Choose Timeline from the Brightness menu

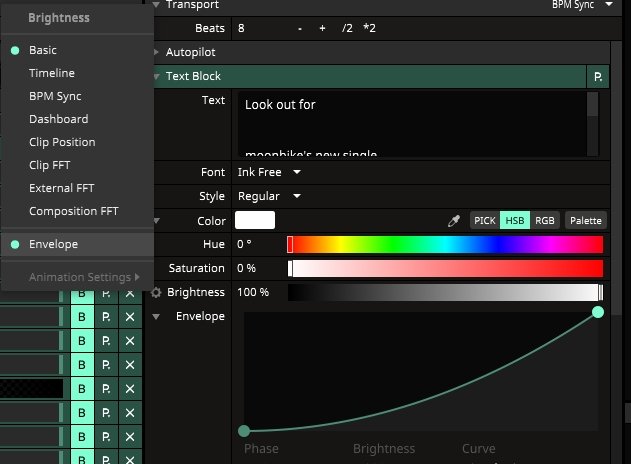point(52,73)
